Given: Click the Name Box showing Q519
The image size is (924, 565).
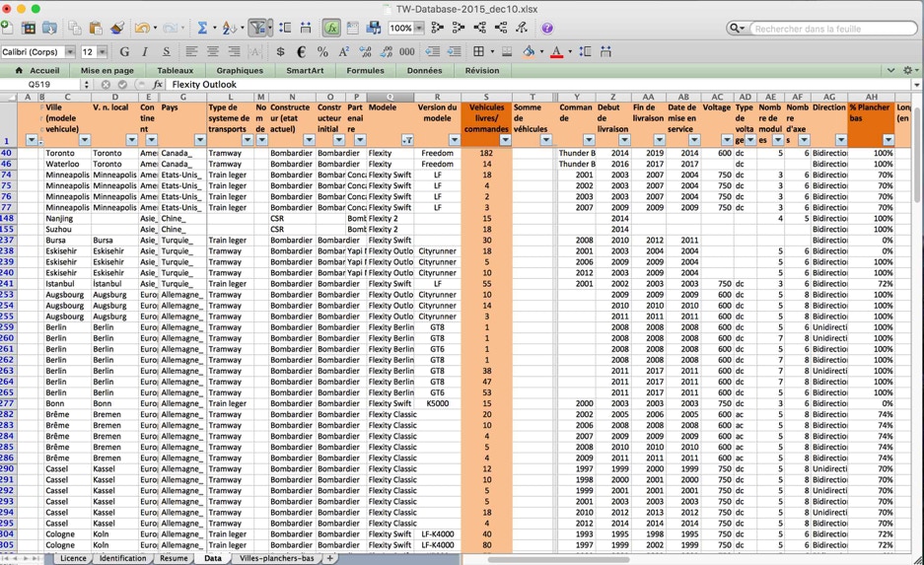Looking at the screenshot, I should click(x=40, y=84).
